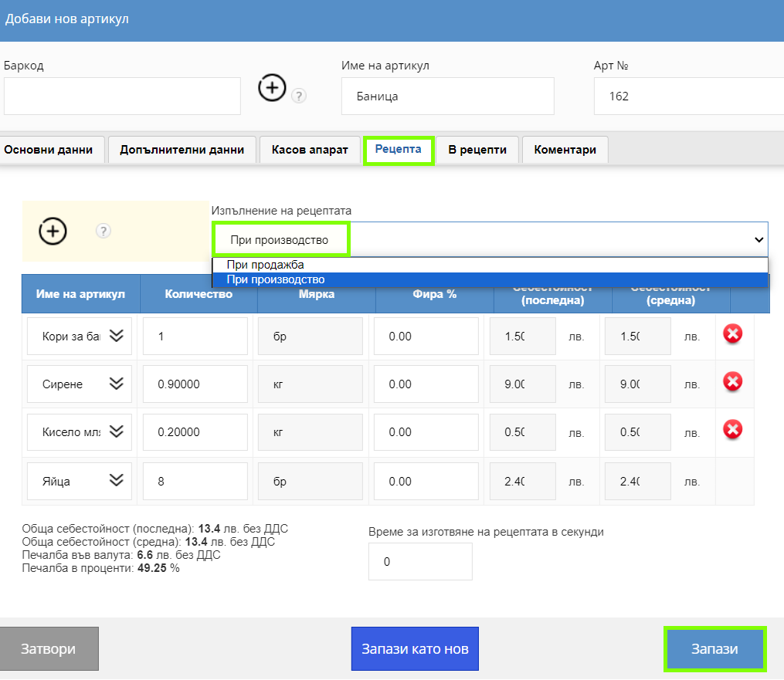Screen dimensions: 784x680
Task: Open the help question mark in recipe panel
Action: click(103, 231)
